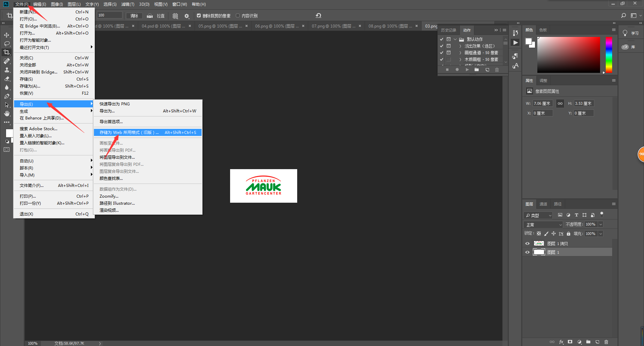Click play selection in Actions panel
Viewport: 644px width, 346px height.
point(467,70)
